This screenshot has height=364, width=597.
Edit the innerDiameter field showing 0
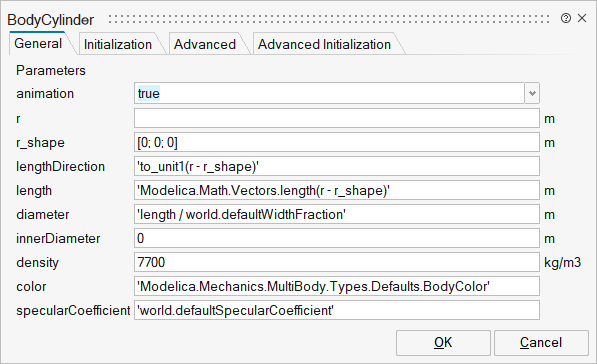[337, 238]
